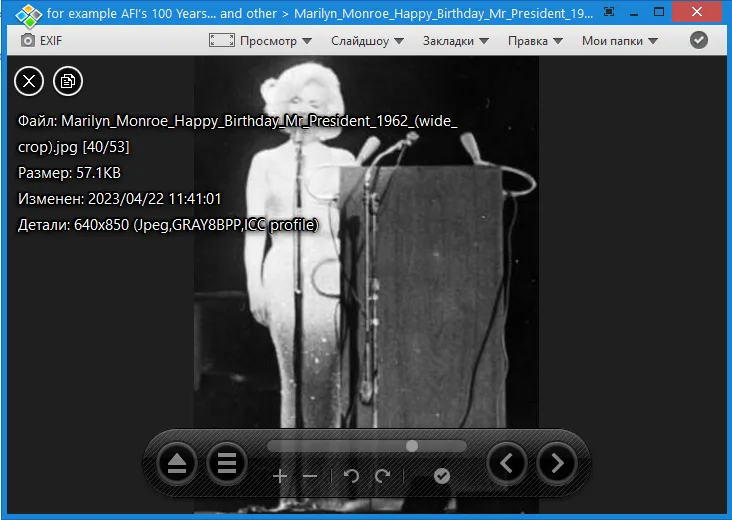732x520 pixels.
Task: Click the zoom slider handle
Action: click(x=412, y=446)
